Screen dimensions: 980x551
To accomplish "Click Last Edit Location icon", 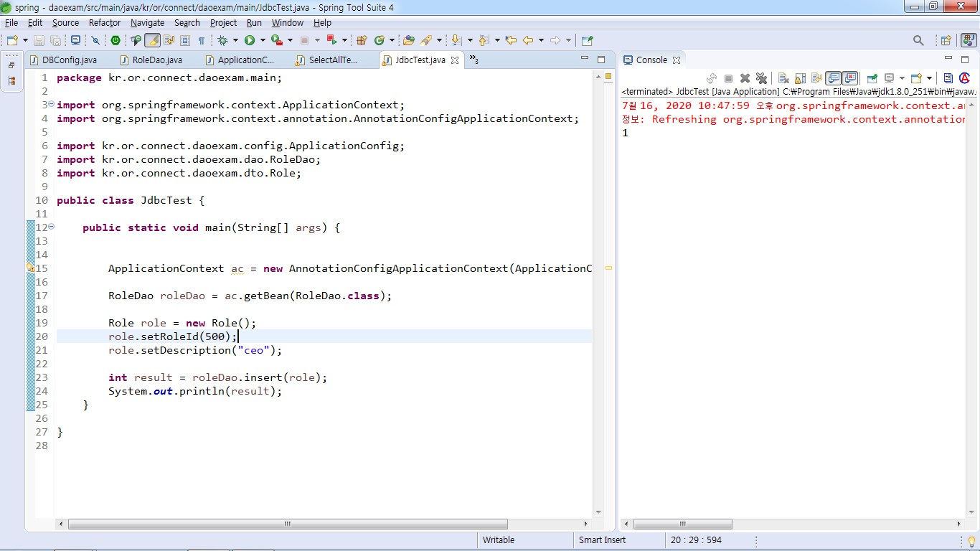I will pyautogui.click(x=511, y=40).
